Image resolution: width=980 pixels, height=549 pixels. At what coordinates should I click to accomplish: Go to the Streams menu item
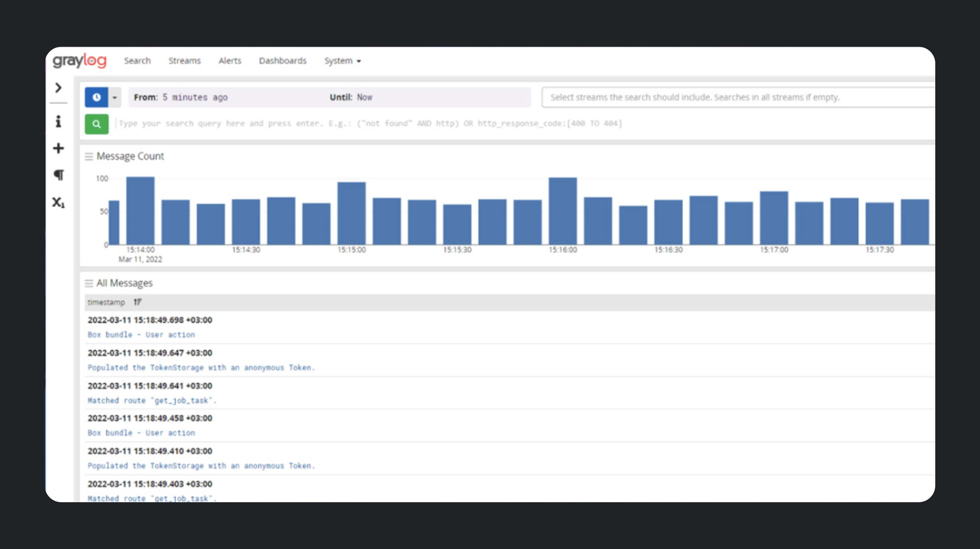click(x=184, y=61)
